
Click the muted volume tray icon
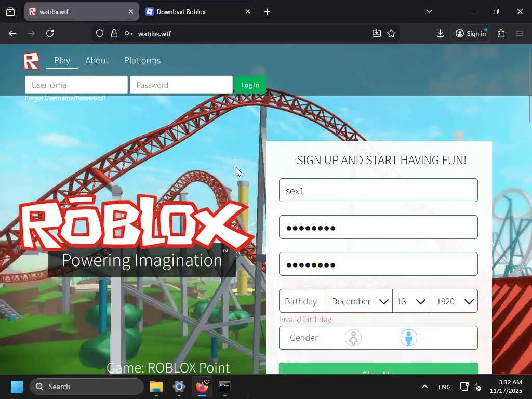477,387
